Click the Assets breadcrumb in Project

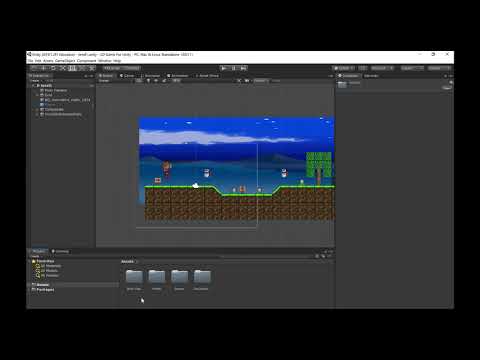click(x=127, y=262)
